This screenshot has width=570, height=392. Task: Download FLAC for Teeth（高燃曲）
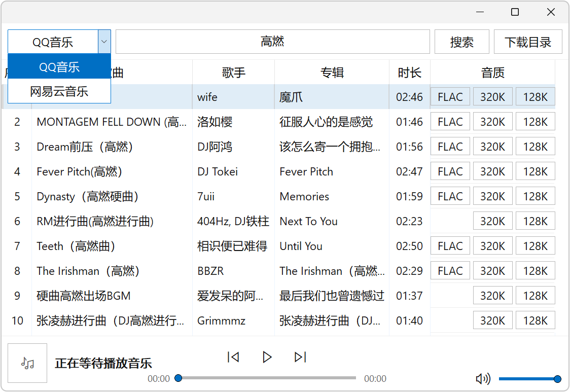450,246
